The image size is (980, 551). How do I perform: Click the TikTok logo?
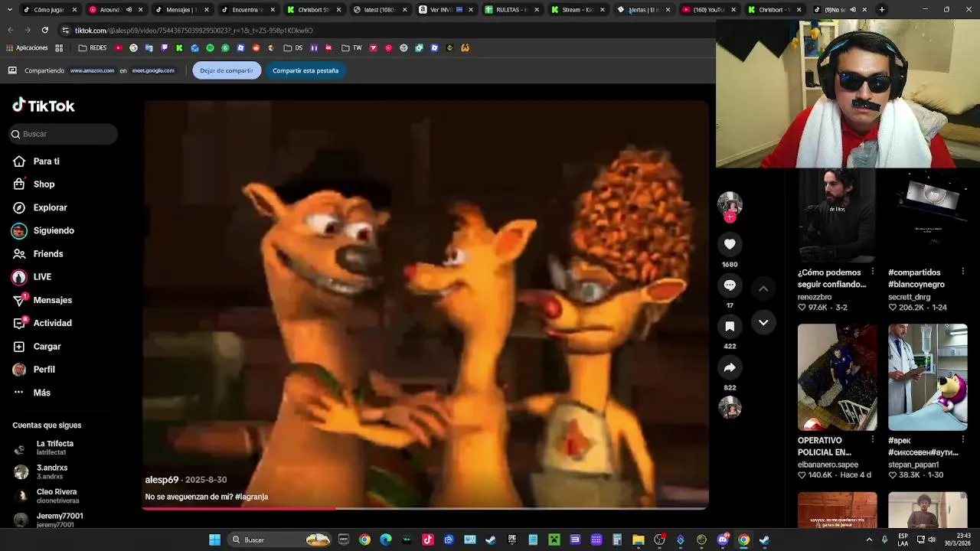pyautogui.click(x=44, y=106)
